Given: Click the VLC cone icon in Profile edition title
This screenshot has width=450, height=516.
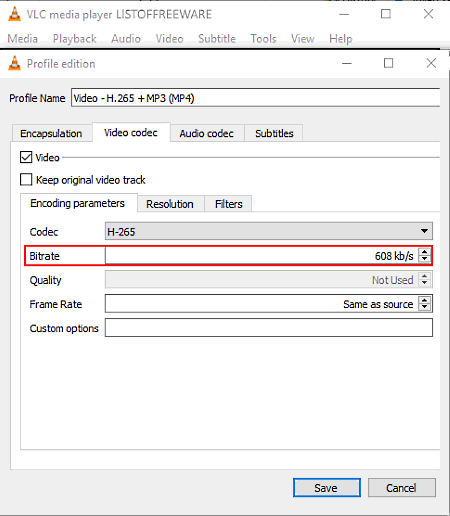Looking at the screenshot, I should tap(14, 63).
